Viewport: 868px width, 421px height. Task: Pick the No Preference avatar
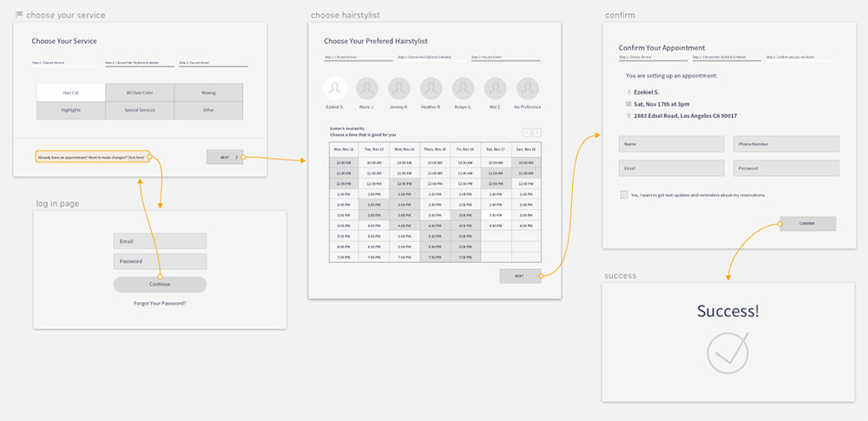click(528, 89)
